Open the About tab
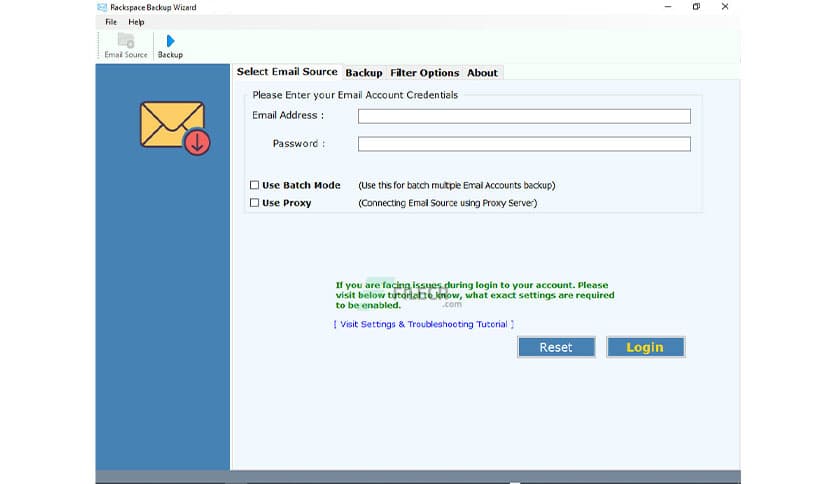Image resolution: width=836 pixels, height=484 pixels. (482, 73)
